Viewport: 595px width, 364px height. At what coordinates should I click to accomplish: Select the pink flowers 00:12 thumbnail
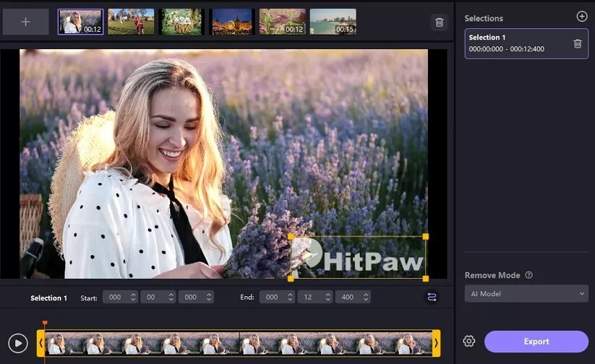(283, 22)
